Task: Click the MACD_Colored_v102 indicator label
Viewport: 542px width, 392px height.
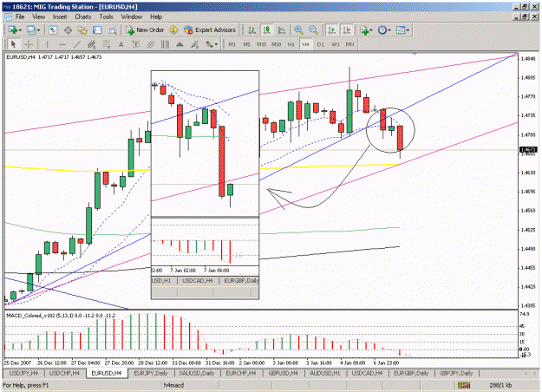Action: (x=61, y=316)
